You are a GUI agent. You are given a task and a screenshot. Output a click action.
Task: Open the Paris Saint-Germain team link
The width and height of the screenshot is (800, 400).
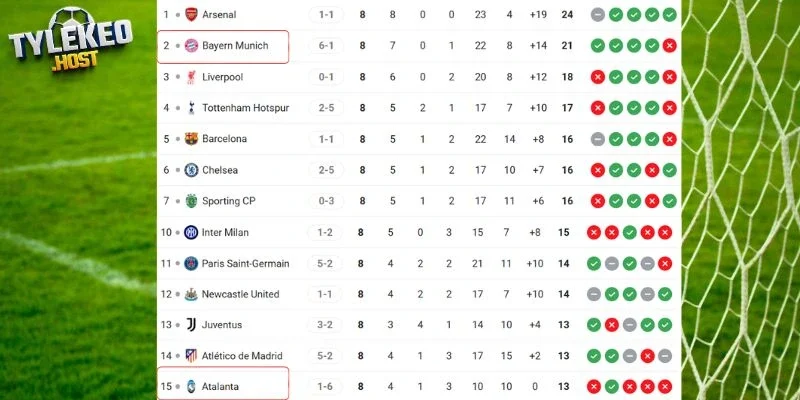coord(245,263)
